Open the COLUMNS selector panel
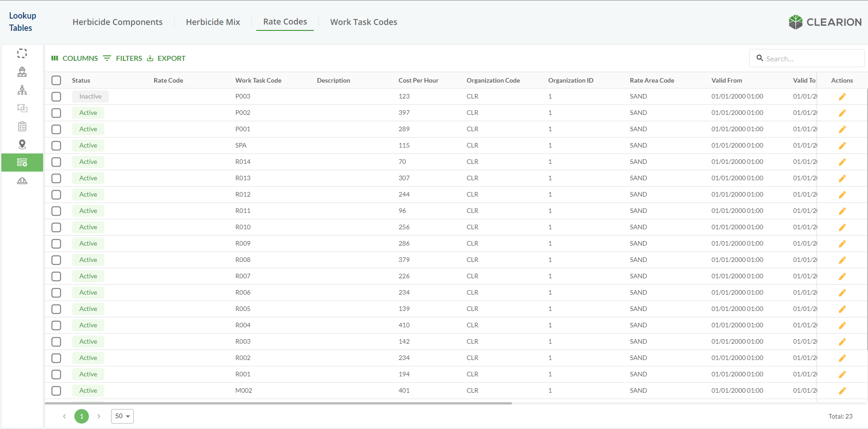868x429 pixels. [x=75, y=58]
